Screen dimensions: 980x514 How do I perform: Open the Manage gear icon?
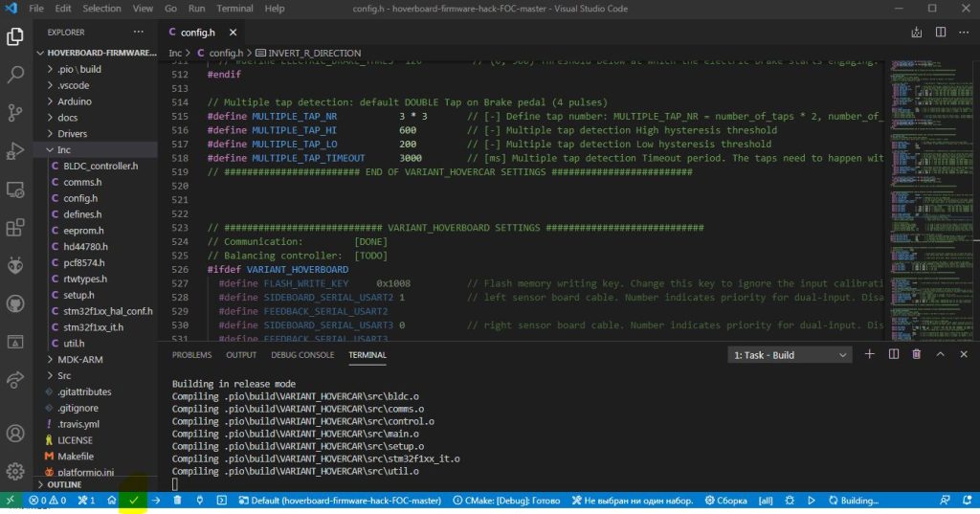pos(15,471)
